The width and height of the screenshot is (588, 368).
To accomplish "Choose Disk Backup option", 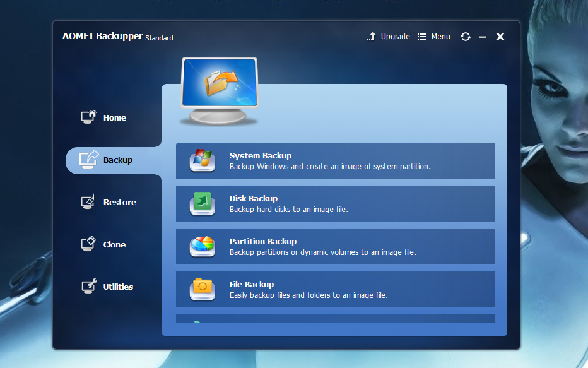I will point(335,204).
